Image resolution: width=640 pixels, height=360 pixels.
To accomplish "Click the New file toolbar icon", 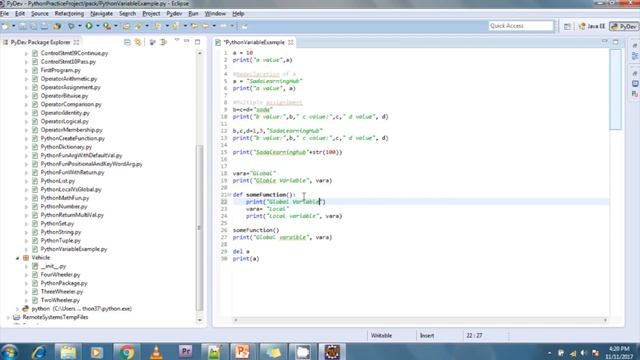I will pos(5,26).
